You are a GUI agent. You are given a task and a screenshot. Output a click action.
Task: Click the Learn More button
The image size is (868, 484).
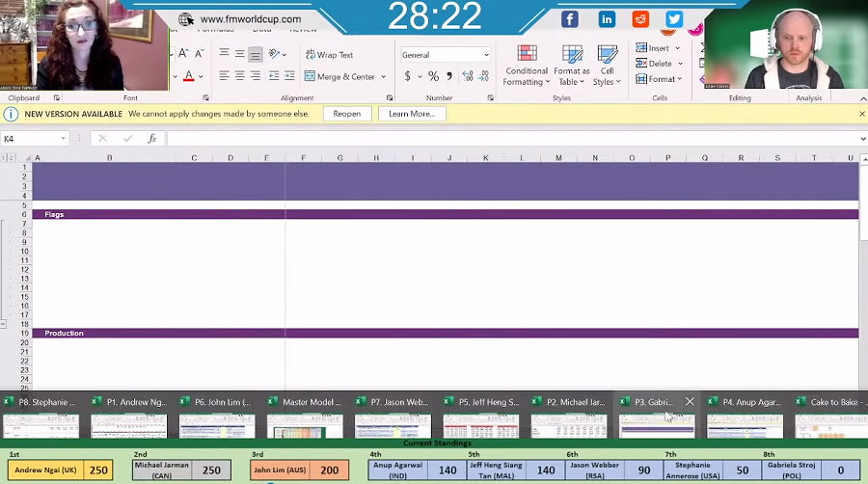pos(412,114)
